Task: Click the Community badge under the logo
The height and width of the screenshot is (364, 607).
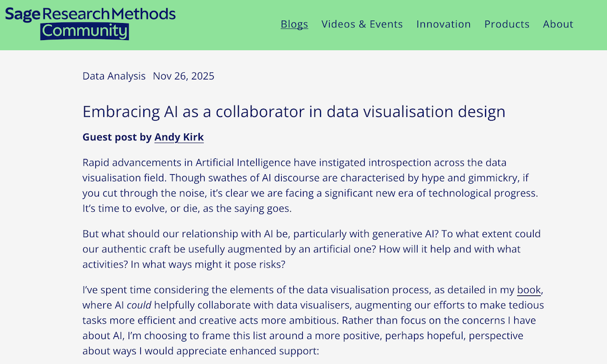Action: pyautogui.click(x=84, y=32)
